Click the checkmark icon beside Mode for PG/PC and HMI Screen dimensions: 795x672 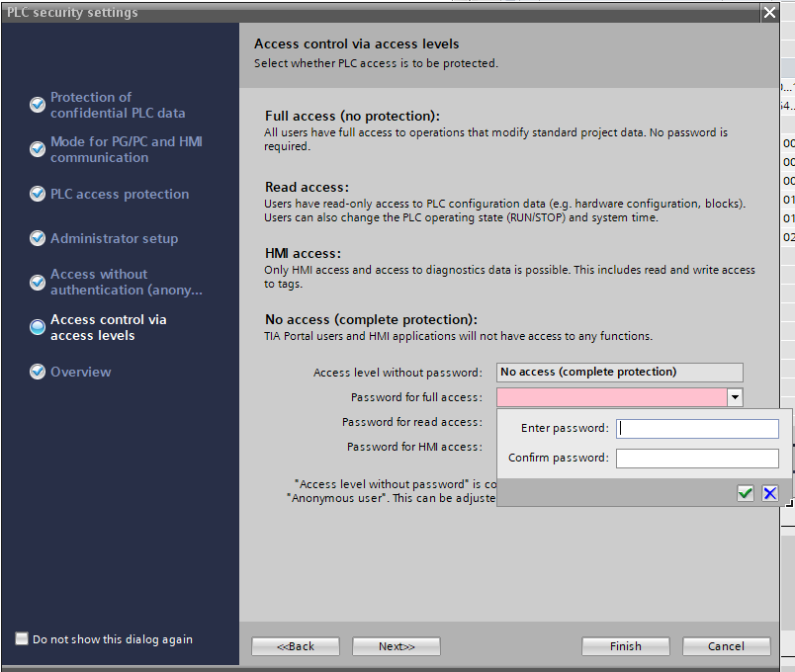(38, 149)
